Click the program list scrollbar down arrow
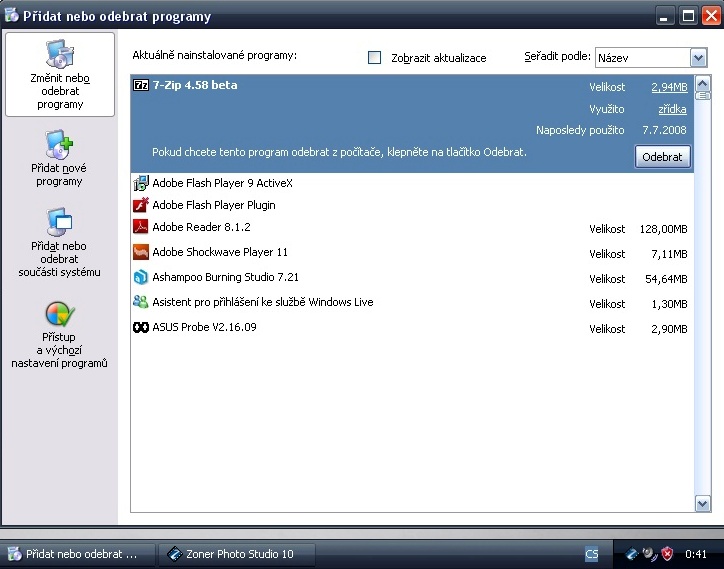This screenshot has width=724, height=569. point(701,505)
